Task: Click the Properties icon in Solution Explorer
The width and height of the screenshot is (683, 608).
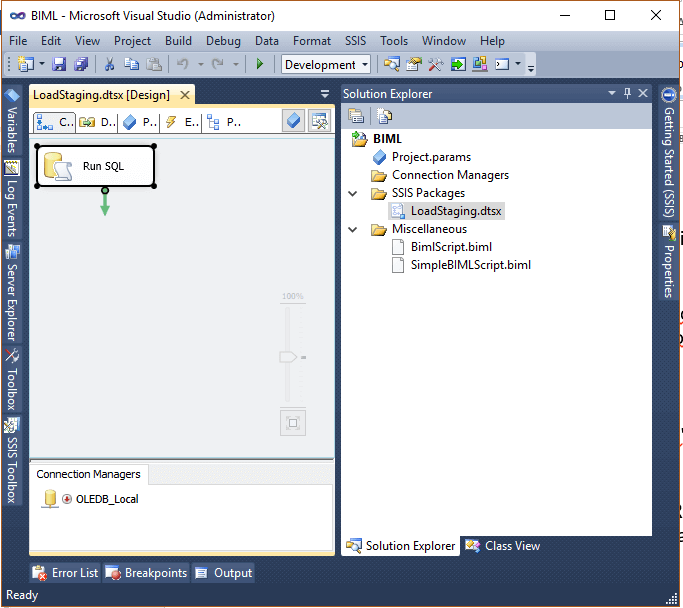Action: [x=356, y=116]
